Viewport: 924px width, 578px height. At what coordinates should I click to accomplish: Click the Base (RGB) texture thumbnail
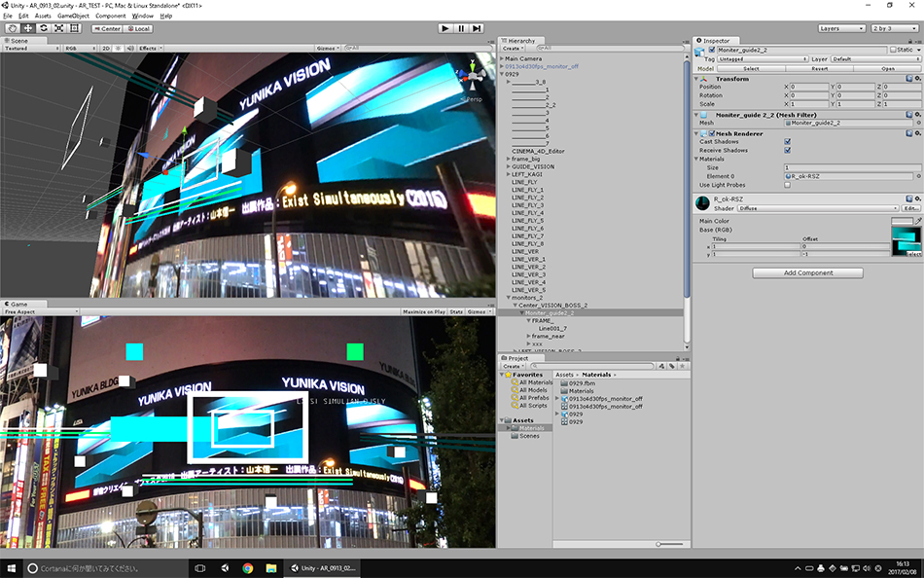tap(906, 240)
